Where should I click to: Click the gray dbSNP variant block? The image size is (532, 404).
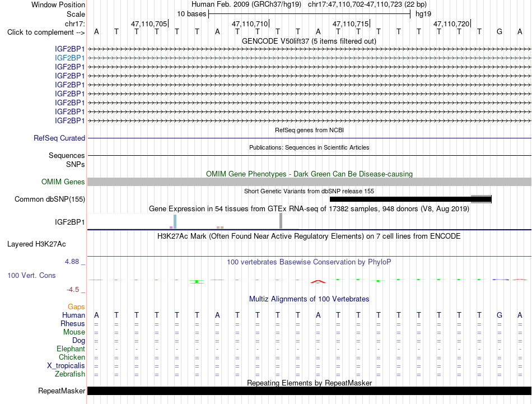pyautogui.click(x=481, y=199)
